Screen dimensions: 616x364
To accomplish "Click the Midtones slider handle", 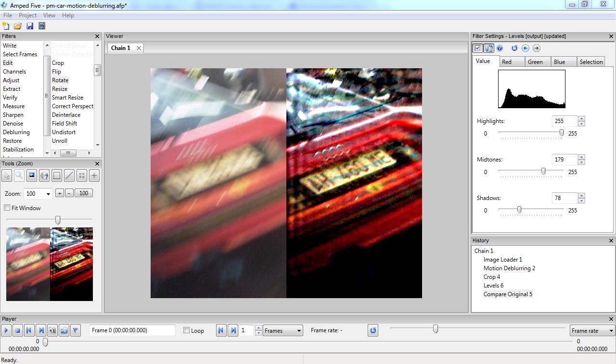I will click(x=543, y=171).
